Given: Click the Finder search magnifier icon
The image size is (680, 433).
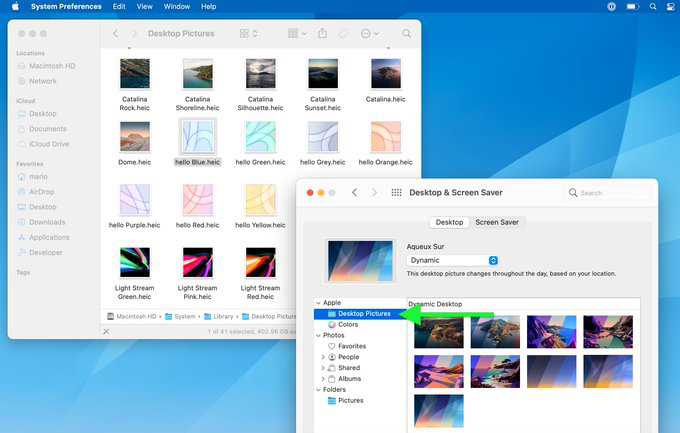Looking at the screenshot, I should pos(406,34).
